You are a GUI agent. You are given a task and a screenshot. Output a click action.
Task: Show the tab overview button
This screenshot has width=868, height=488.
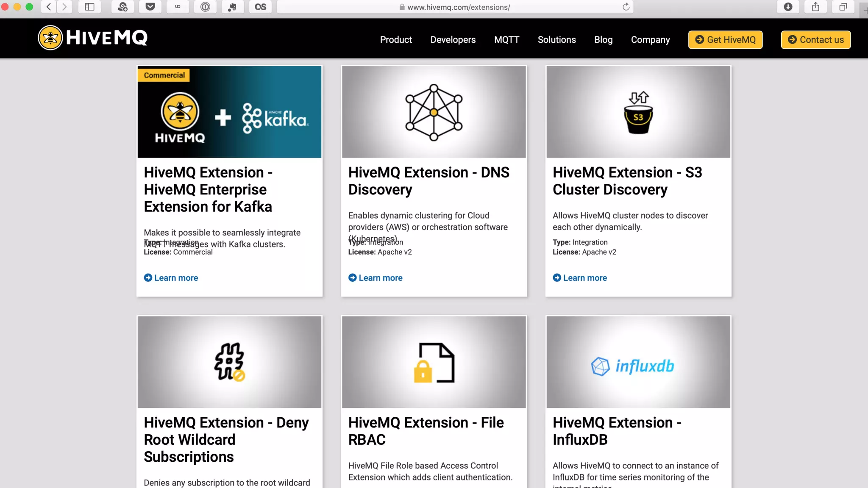pos(843,7)
